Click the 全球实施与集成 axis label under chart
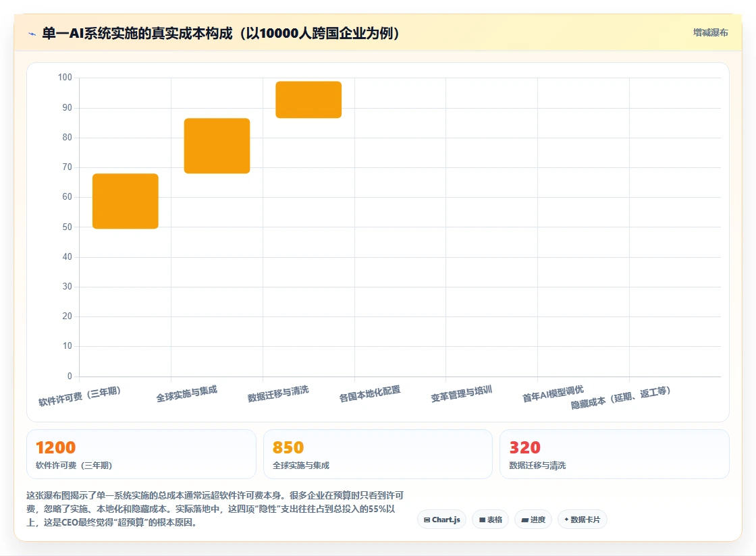This screenshot has width=756, height=556. pyautogui.click(x=186, y=393)
